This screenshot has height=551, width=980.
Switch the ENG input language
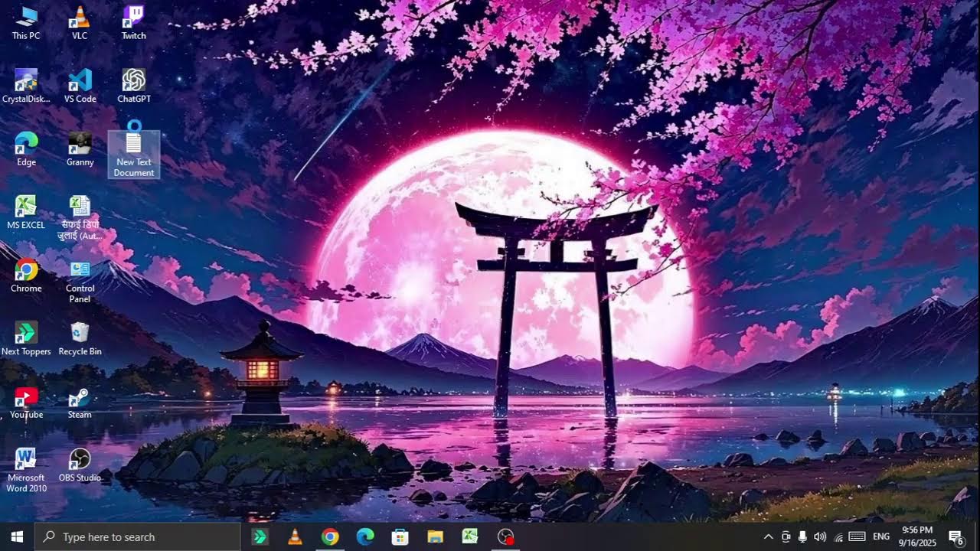881,536
